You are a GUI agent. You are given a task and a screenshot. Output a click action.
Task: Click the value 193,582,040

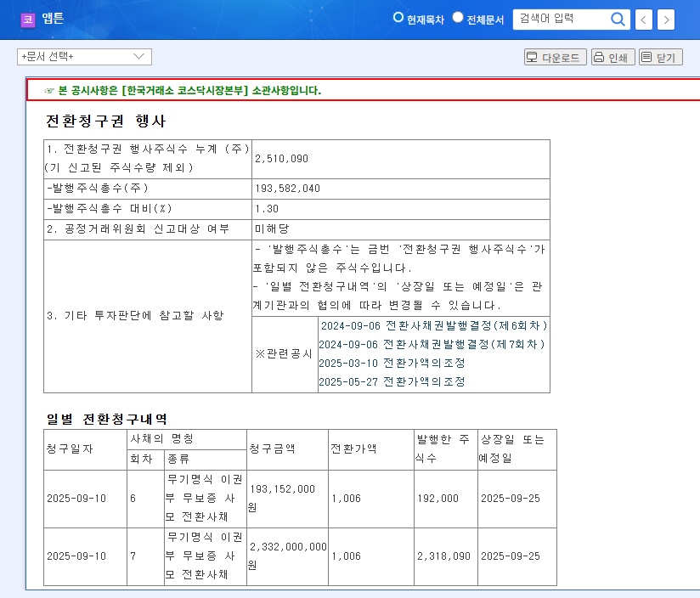287,189
